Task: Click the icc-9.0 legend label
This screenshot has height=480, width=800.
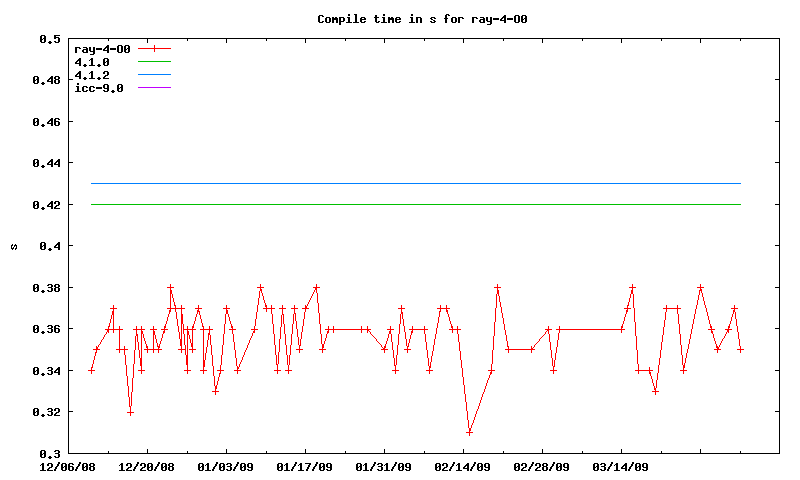Action: pyautogui.click(x=98, y=88)
